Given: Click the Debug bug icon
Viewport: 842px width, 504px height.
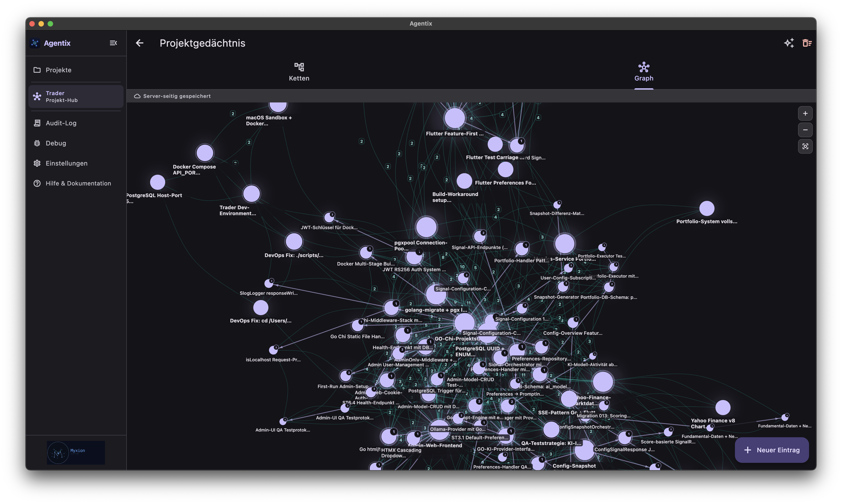Looking at the screenshot, I should (37, 143).
